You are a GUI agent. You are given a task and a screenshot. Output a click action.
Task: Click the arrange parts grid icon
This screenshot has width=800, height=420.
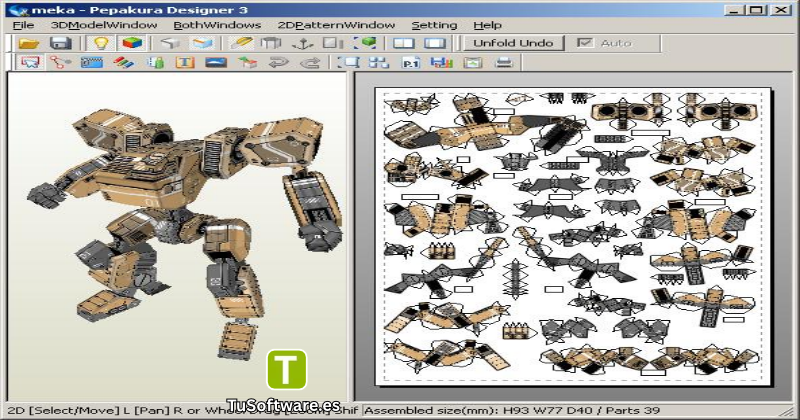[379, 63]
